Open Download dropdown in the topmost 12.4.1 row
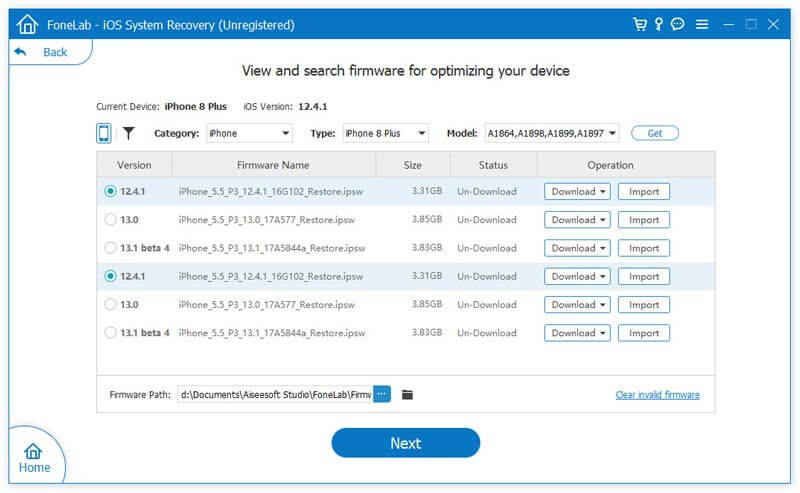Screen dimensions: 800x493 tap(577, 191)
